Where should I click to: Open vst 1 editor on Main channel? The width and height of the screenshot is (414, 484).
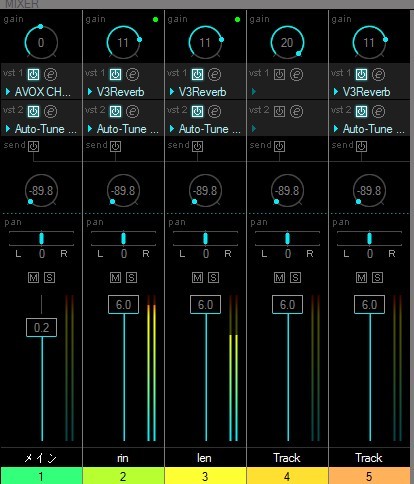51,74
